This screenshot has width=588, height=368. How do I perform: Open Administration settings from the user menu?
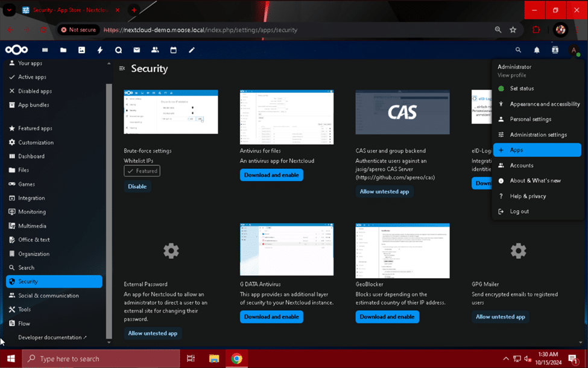(537, 135)
